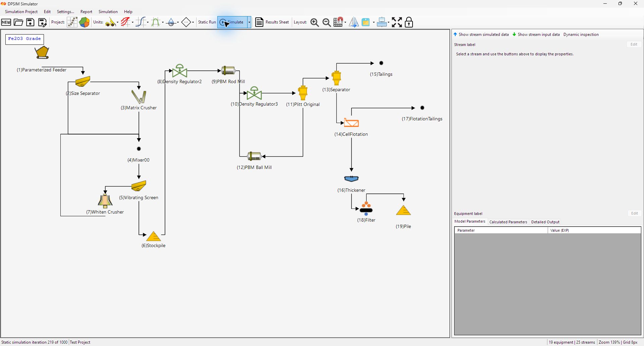The height and width of the screenshot is (346, 644).
Task: Expand the diamond units dropdown arrow
Action: pos(193,22)
